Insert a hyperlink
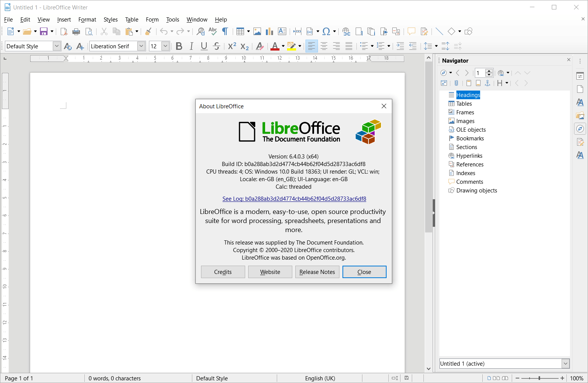This screenshot has height=383, width=588. tap(346, 31)
